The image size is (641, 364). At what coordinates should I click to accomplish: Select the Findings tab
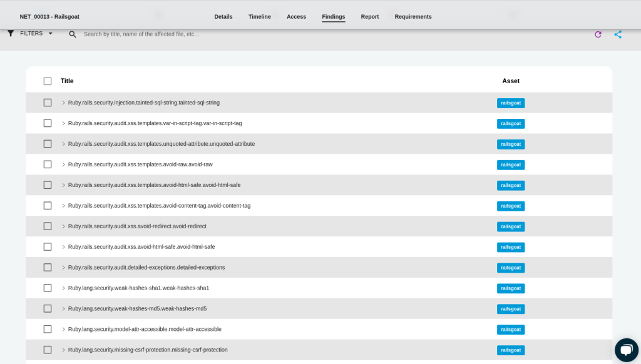333,17
